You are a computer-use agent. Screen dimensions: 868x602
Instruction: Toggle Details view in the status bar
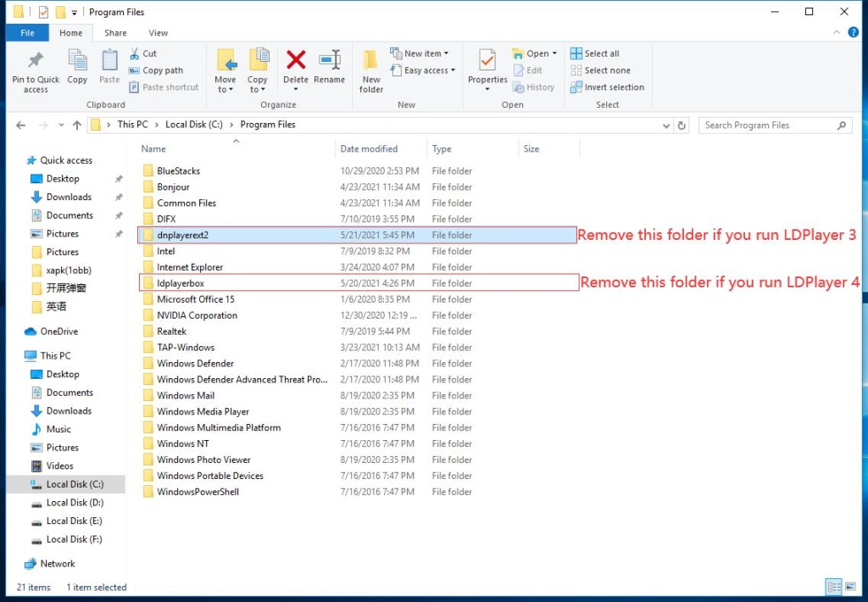tap(835, 586)
